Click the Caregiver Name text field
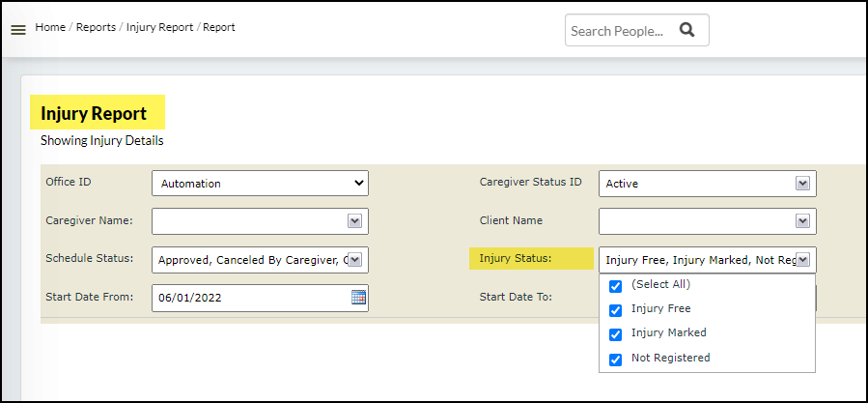 pyautogui.click(x=247, y=221)
